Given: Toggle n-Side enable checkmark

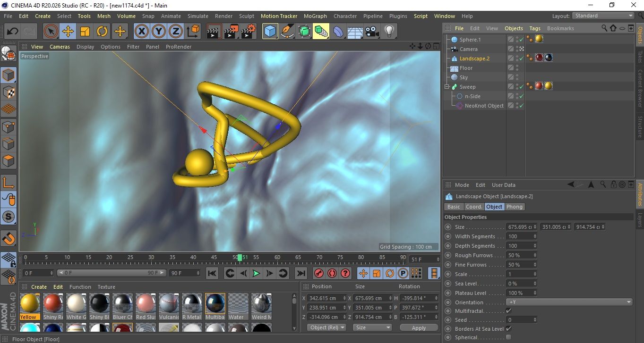Looking at the screenshot, I should coord(521,96).
